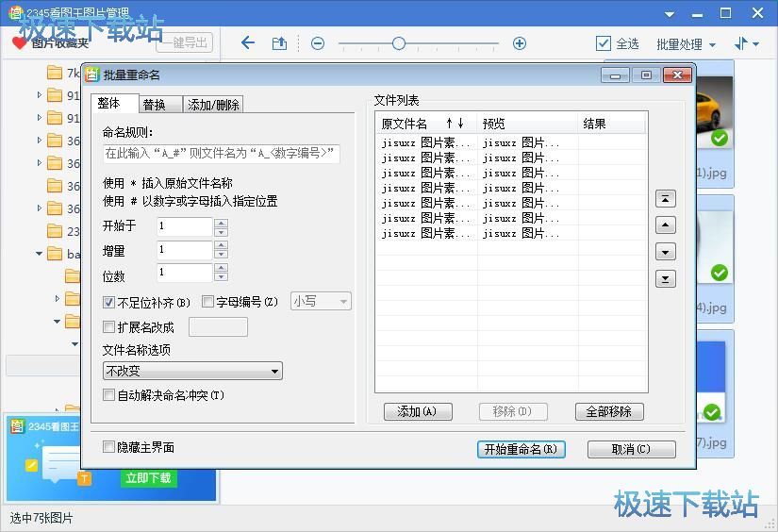
Task: Move selected file down one position
Action: (x=666, y=252)
